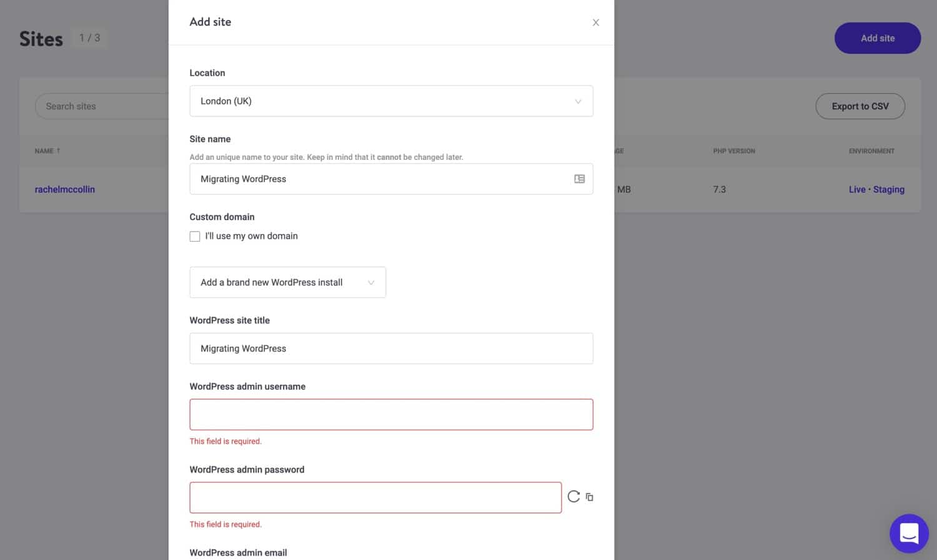This screenshot has width=937, height=560.
Task: Click the Add site button
Action: [877, 37]
